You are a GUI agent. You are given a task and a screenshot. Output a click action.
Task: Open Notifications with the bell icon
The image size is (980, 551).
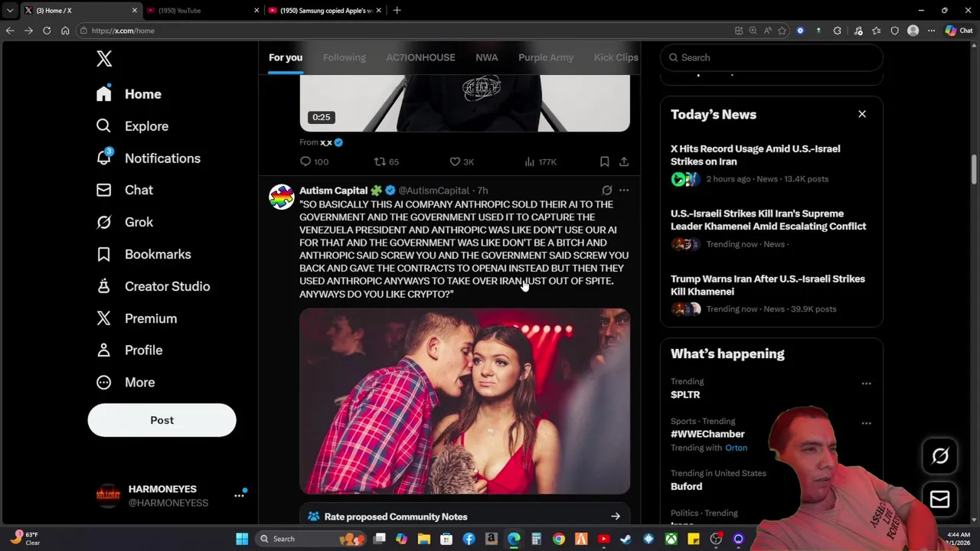click(x=148, y=158)
